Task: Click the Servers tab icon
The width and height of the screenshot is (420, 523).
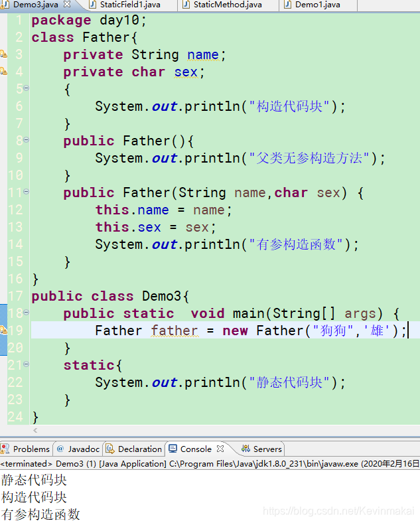Action: click(245, 449)
